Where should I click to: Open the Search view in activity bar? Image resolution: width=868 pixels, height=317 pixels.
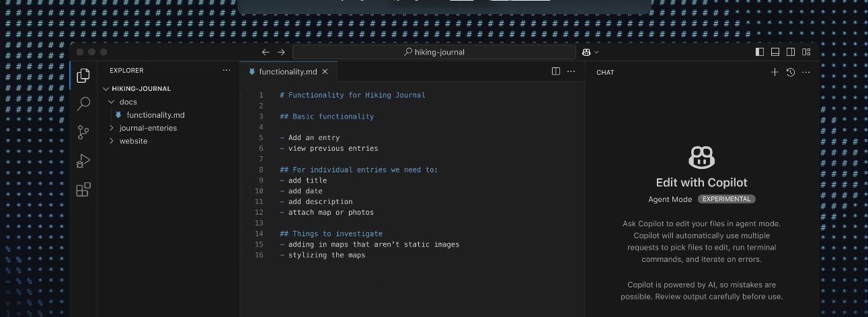pos(83,104)
